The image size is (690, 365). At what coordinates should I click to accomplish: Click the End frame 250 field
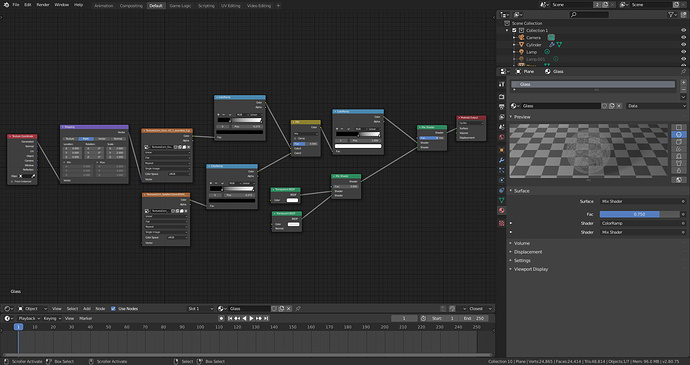click(x=473, y=318)
